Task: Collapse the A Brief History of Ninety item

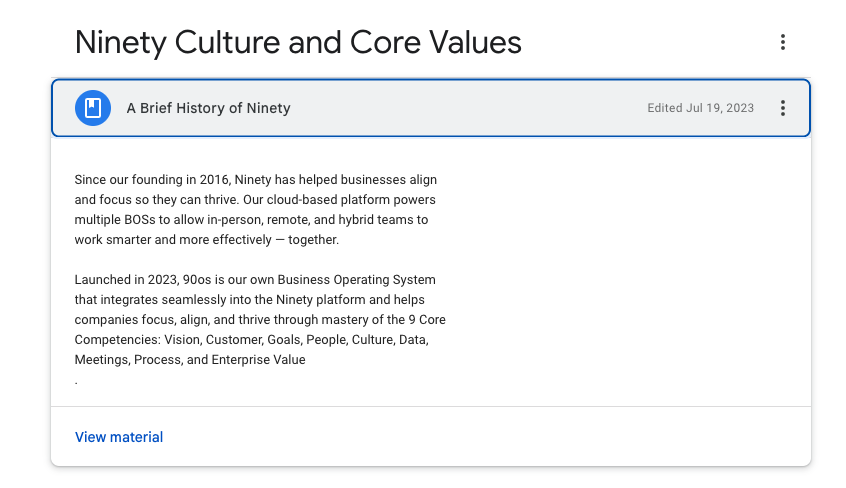Action: [x=431, y=108]
